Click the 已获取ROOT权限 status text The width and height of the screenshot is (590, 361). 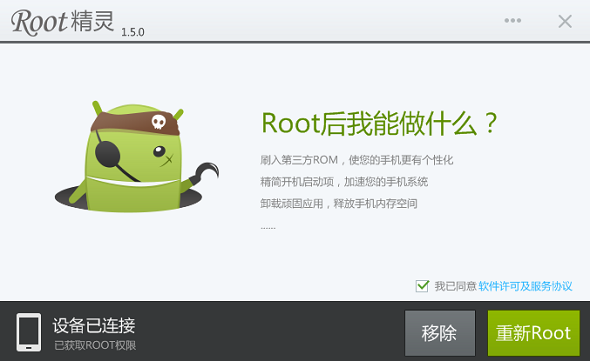[95, 345]
